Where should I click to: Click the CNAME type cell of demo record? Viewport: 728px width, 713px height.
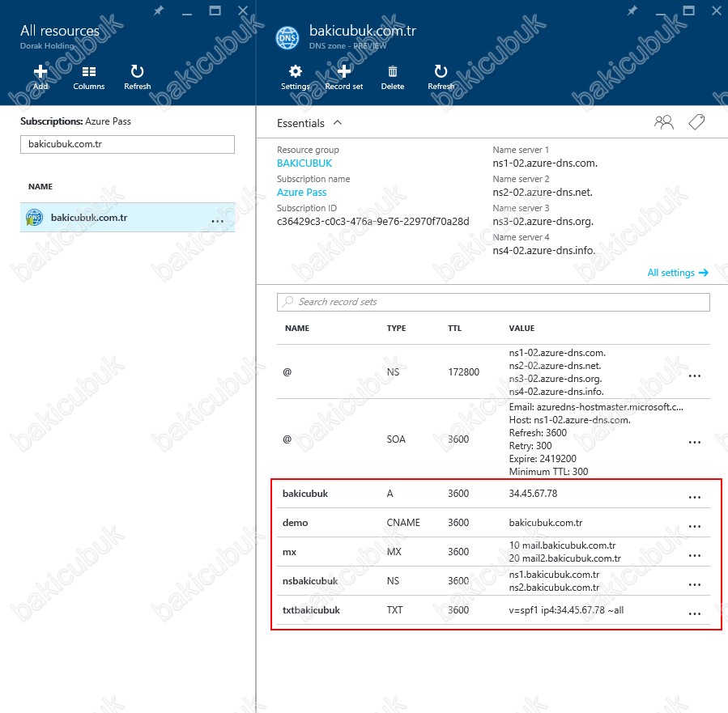pos(403,523)
